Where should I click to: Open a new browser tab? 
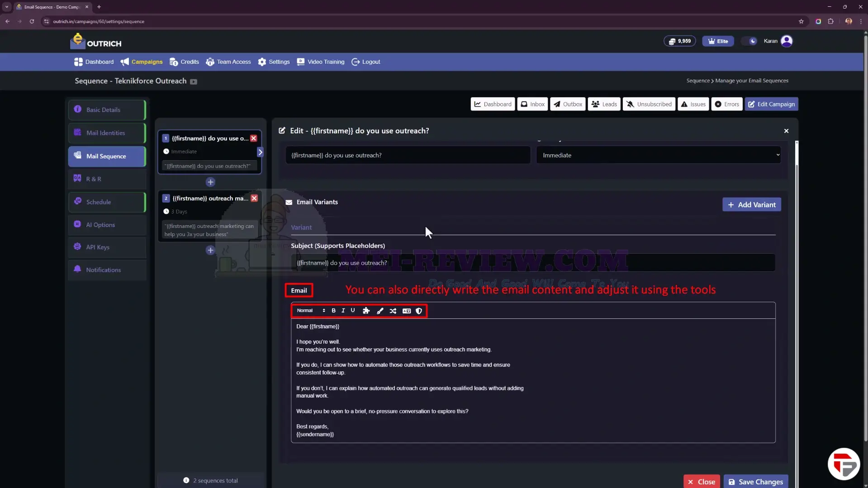click(99, 7)
